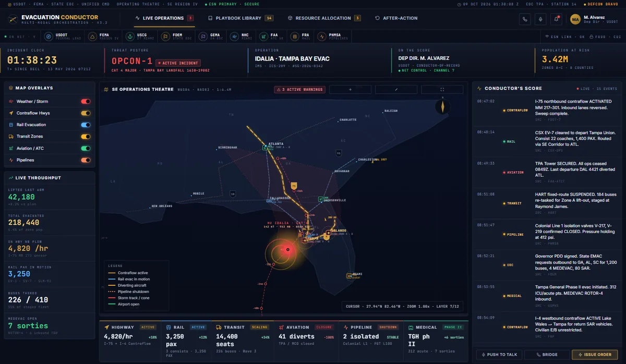Select I-4 westbound contraflow event
626x364 pixels.
(547, 326)
